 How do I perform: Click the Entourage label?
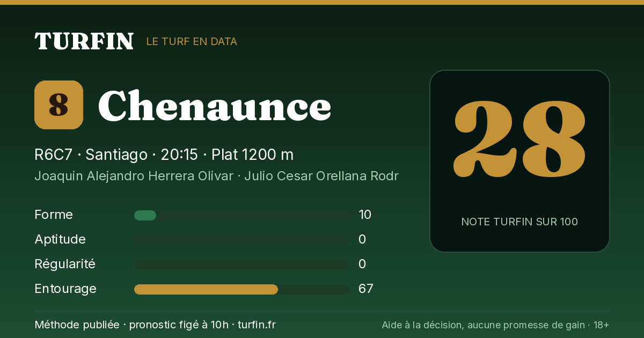(65, 289)
